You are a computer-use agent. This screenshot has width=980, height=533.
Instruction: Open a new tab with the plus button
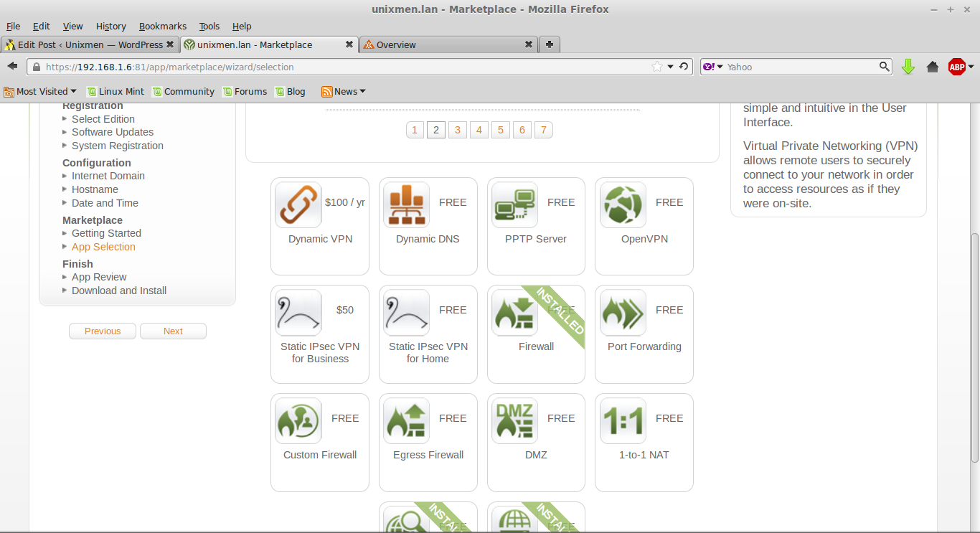pyautogui.click(x=550, y=44)
